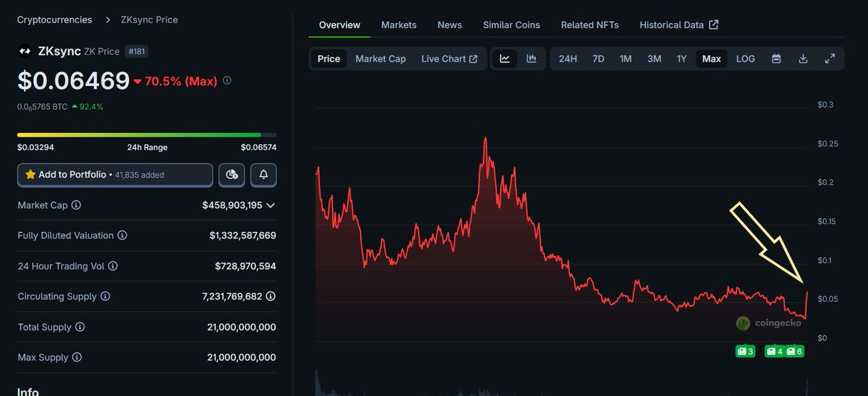Image resolution: width=868 pixels, height=396 pixels.
Task: Open Market Cap info tooltip icon
Action: coord(76,205)
